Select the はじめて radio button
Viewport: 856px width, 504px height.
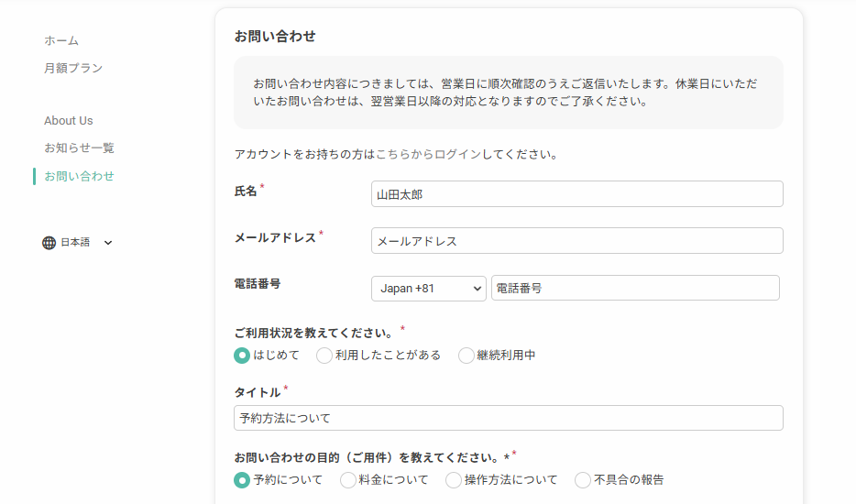[x=242, y=356]
